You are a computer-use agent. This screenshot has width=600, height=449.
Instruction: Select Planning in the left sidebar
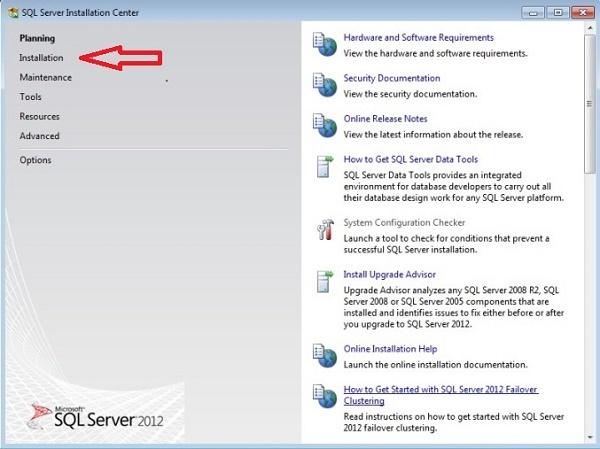[37, 38]
